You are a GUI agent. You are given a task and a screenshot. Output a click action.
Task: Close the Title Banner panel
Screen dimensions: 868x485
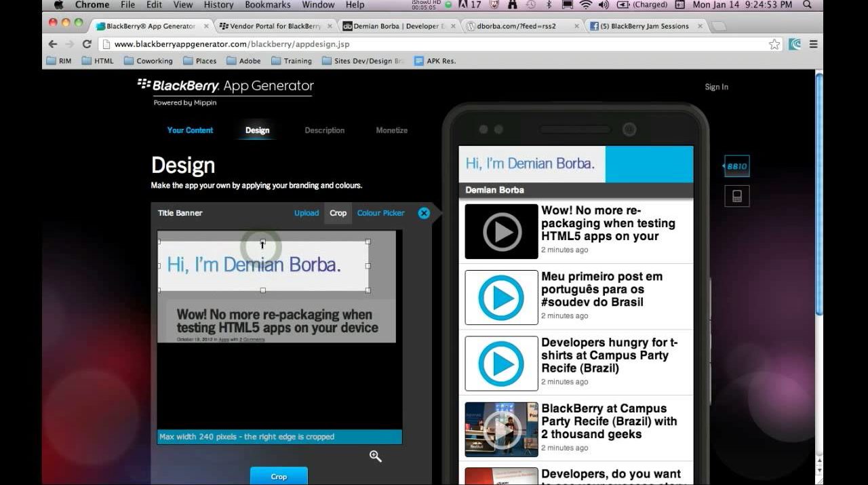coord(424,213)
